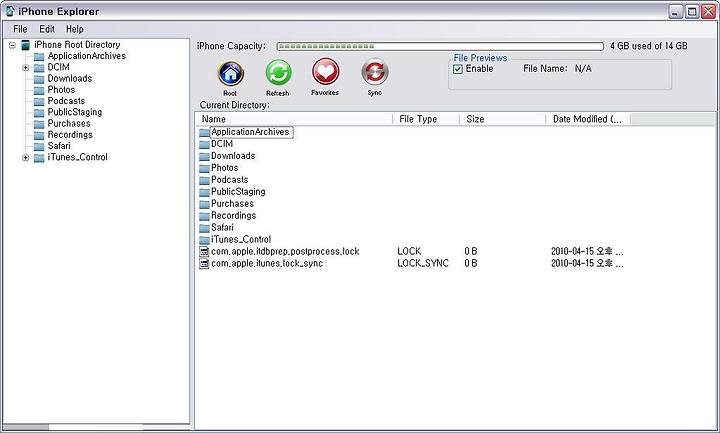Select the iPhone device icon in tree
The width and height of the screenshot is (720, 433).
click(x=26, y=45)
